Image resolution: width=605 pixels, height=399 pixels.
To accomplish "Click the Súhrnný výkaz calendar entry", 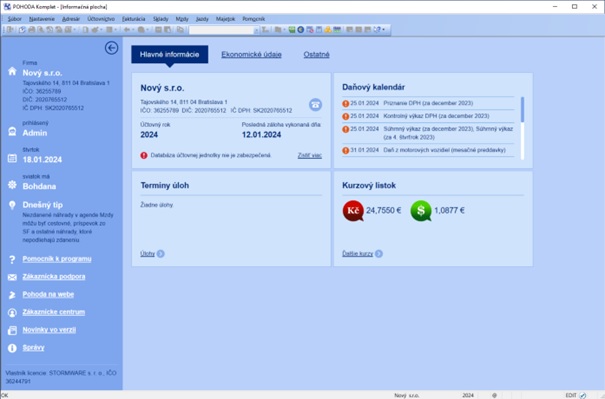I will tap(448, 133).
